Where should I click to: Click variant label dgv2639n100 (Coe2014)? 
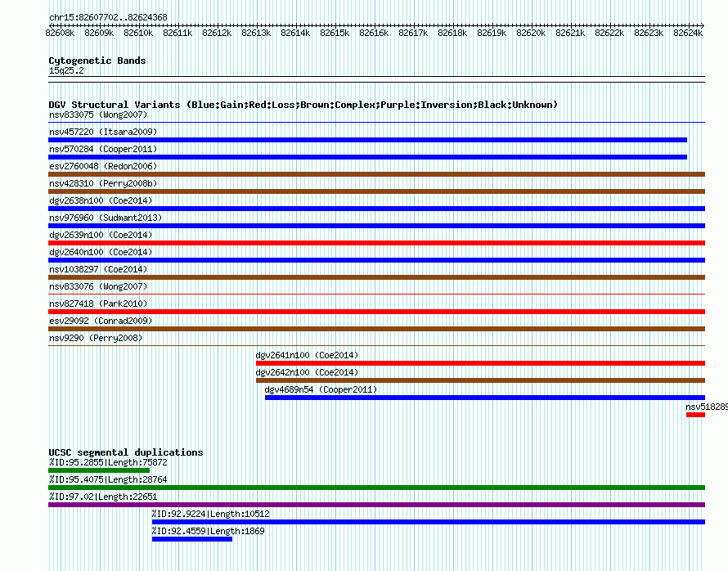[101, 235]
